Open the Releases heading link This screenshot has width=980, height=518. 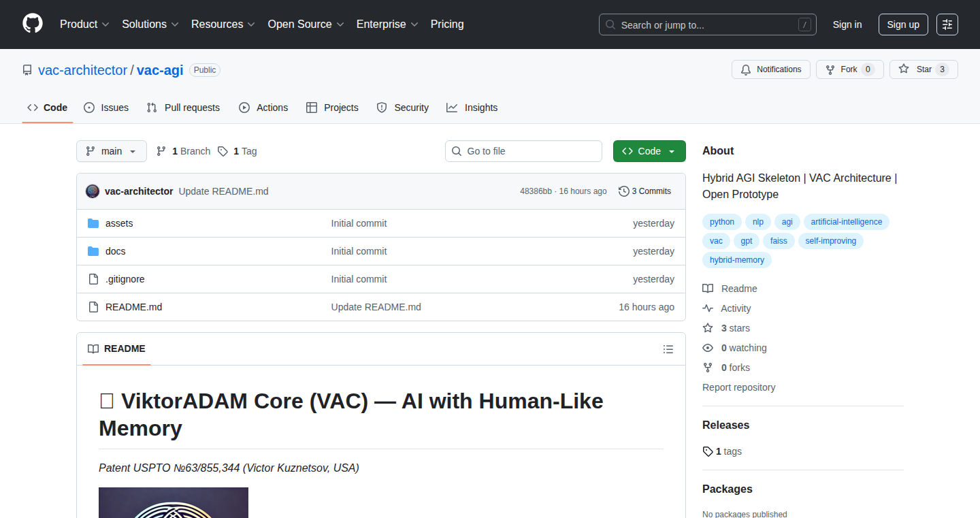[725, 425]
